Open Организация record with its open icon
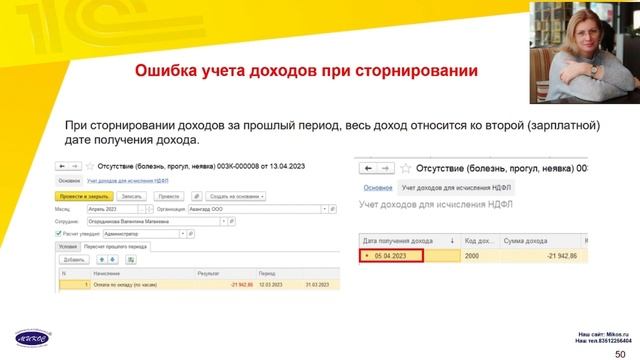The width and height of the screenshot is (640, 360). pos(333,209)
